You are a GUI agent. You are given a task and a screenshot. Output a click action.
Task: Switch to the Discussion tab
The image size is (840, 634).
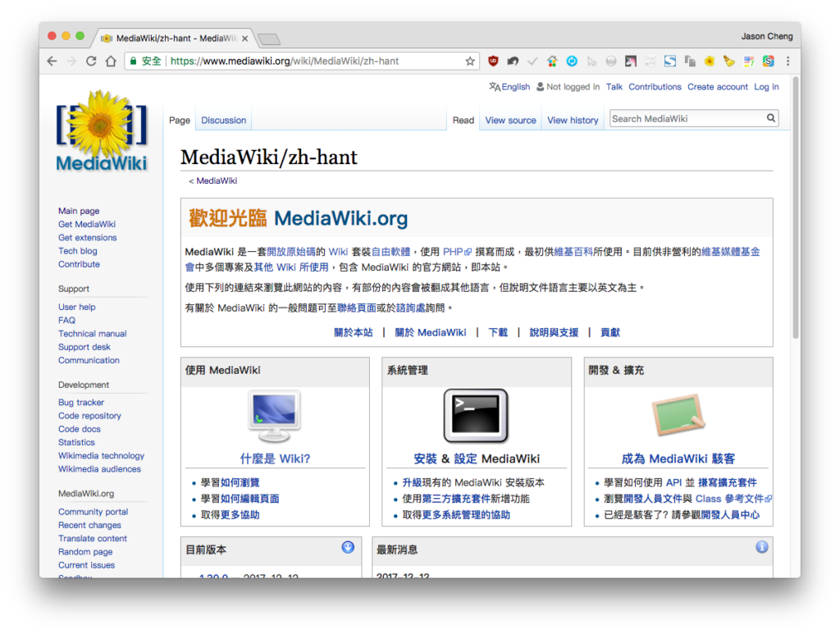pos(223,121)
